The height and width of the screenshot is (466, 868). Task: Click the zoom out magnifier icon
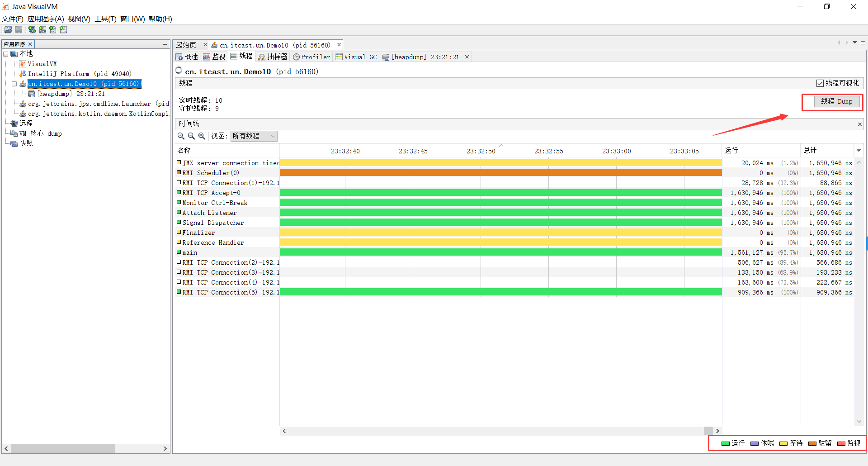(191, 136)
